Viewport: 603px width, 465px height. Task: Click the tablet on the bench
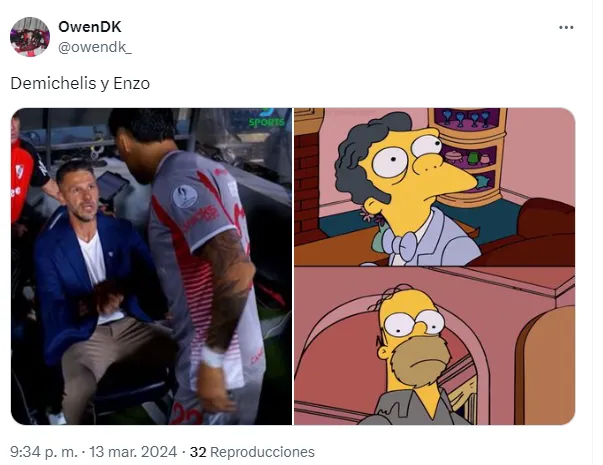coord(112,187)
